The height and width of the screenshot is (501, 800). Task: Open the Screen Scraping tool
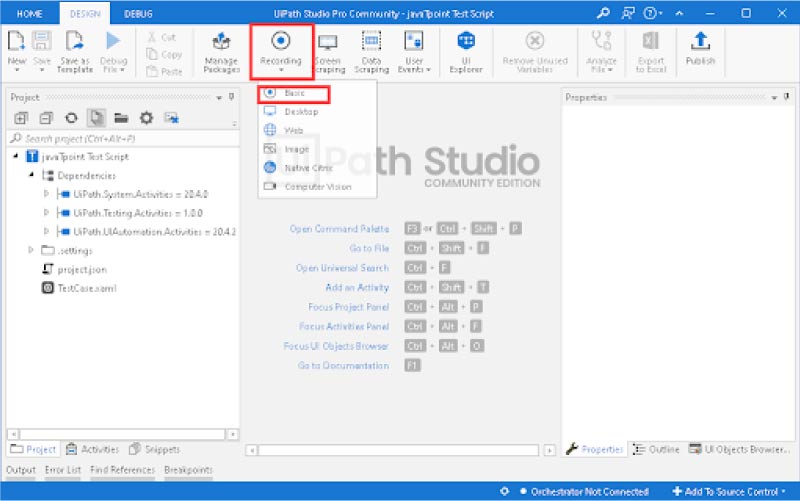[329, 51]
